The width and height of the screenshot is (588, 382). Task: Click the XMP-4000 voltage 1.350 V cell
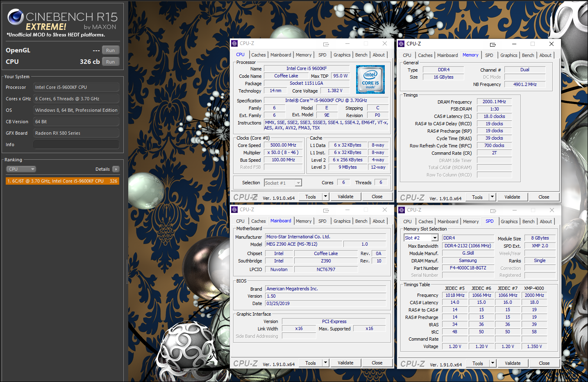[534, 346]
